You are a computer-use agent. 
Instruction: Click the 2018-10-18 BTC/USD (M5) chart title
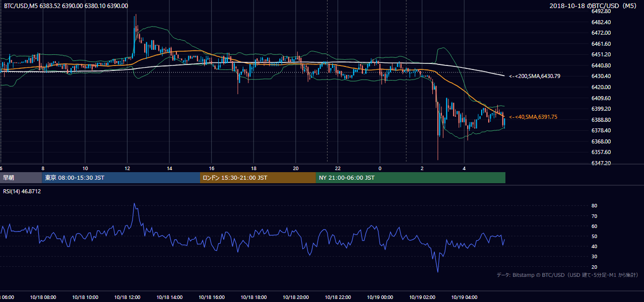(x=595, y=6)
